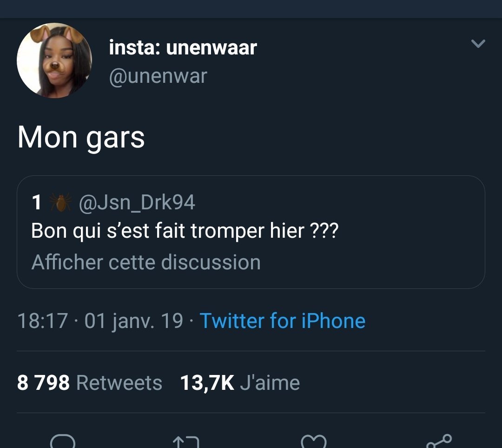Click the 18:17 timestamp
The width and height of the screenshot is (502, 448).
42,321
